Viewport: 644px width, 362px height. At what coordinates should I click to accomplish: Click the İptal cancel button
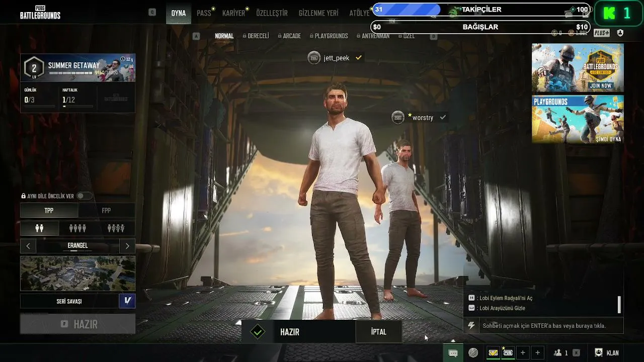click(x=378, y=332)
